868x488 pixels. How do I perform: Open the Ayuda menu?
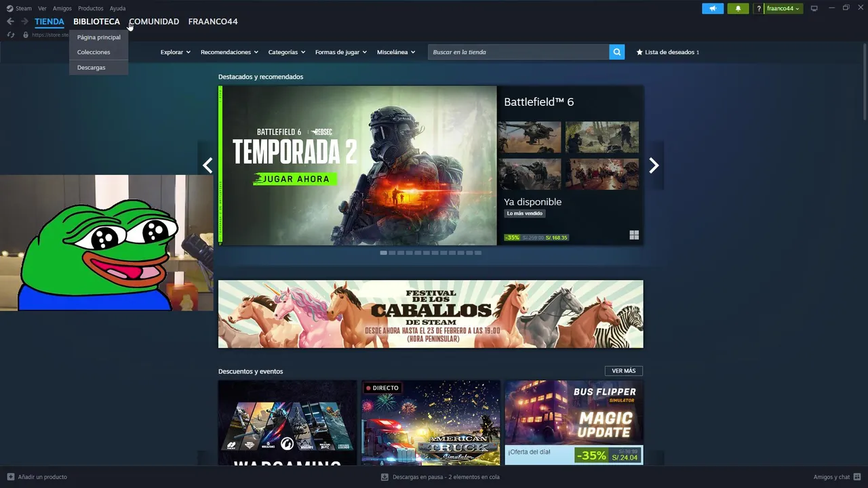click(x=117, y=8)
